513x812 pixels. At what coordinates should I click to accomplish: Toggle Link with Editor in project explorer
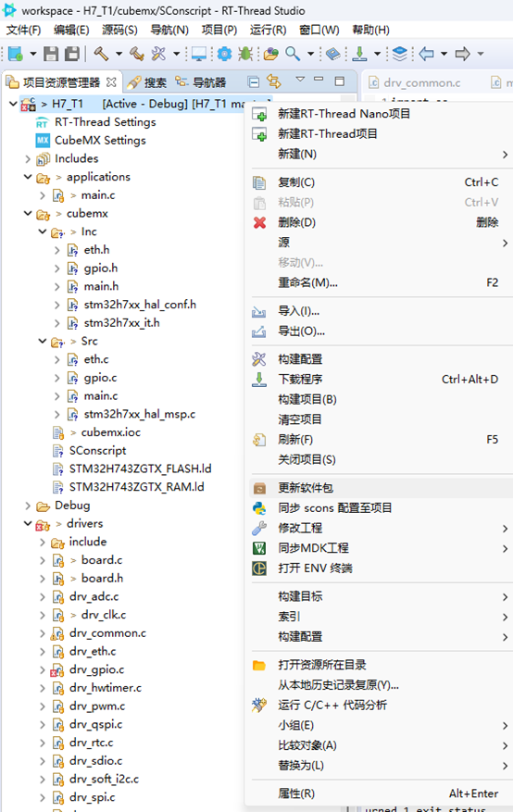274,81
